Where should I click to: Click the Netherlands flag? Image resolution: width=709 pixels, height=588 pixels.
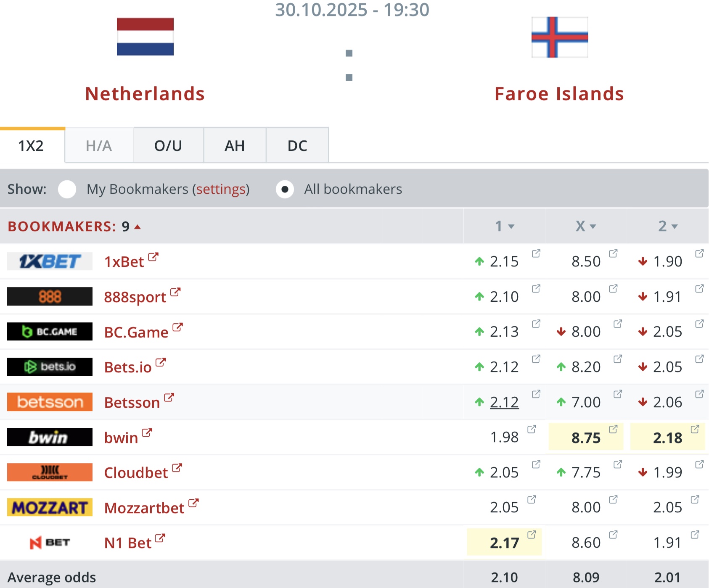145,37
